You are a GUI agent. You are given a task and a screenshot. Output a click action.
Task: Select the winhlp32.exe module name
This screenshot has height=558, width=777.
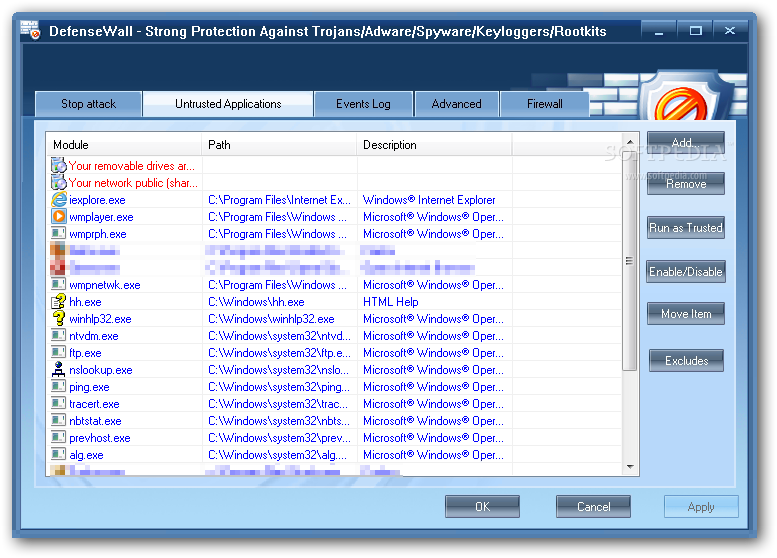pos(100,319)
